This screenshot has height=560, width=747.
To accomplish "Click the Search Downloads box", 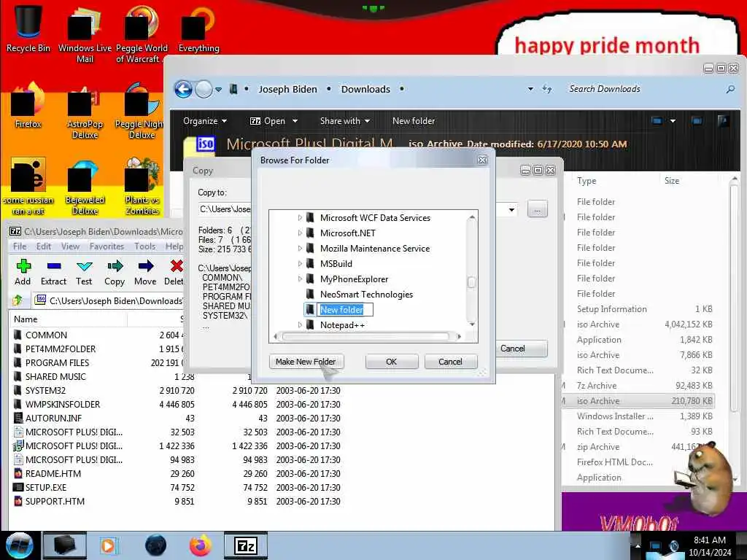I will coord(644,89).
